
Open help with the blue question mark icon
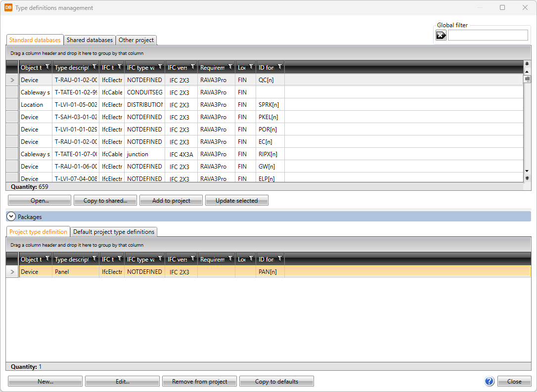click(x=490, y=381)
